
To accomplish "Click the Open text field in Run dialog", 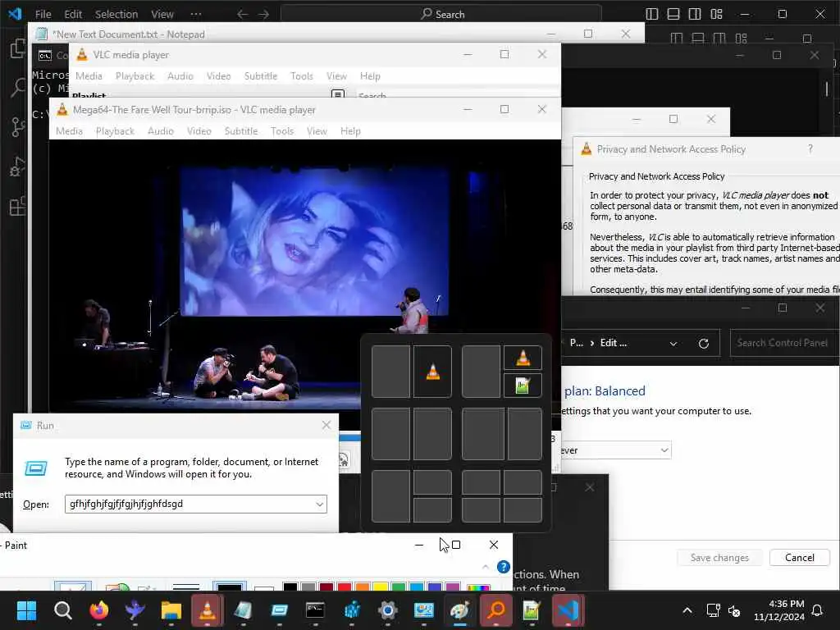I will click(195, 504).
